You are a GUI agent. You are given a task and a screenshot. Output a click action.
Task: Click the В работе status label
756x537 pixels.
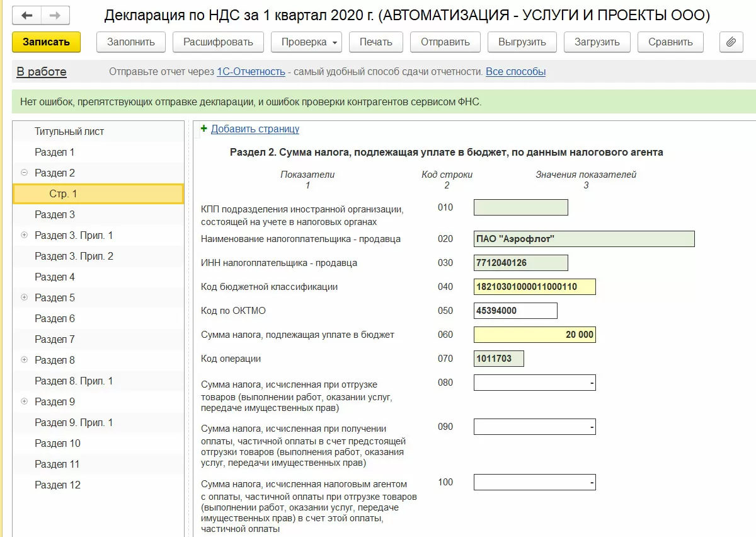click(x=42, y=72)
